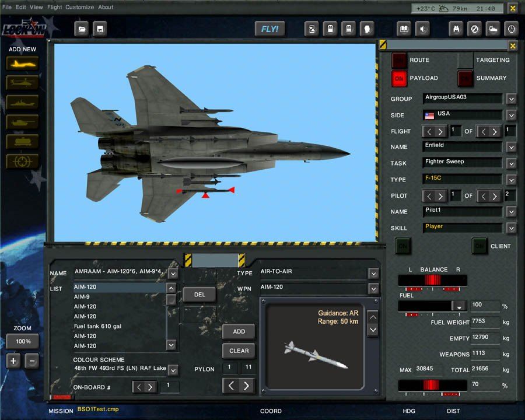Open the TYPE dropdown showing F-15C

click(x=512, y=179)
